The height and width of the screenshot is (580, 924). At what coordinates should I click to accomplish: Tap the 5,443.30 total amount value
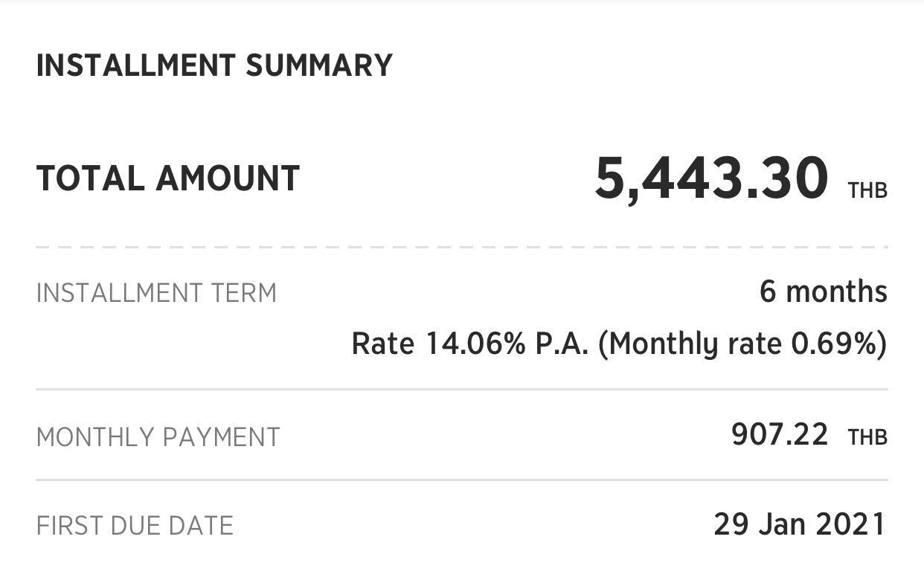(x=711, y=180)
